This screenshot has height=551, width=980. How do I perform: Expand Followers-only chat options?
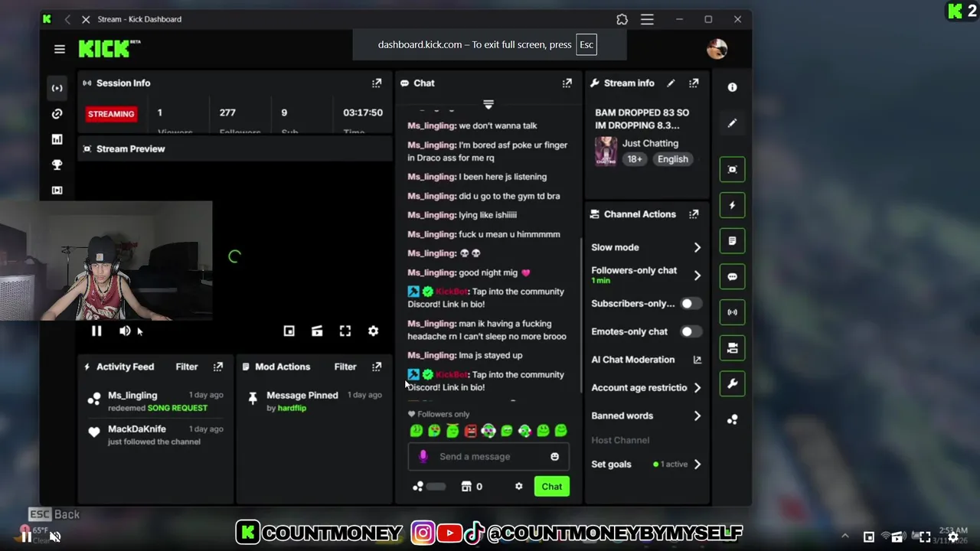697,275
